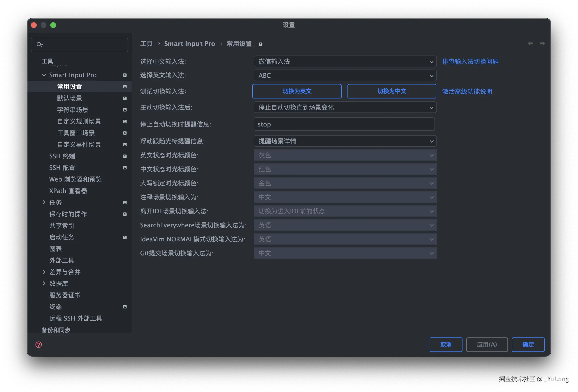This screenshot has height=392, width=578.
Task: Click the 停止自动切换时提醒信息 text field
Action: point(344,124)
